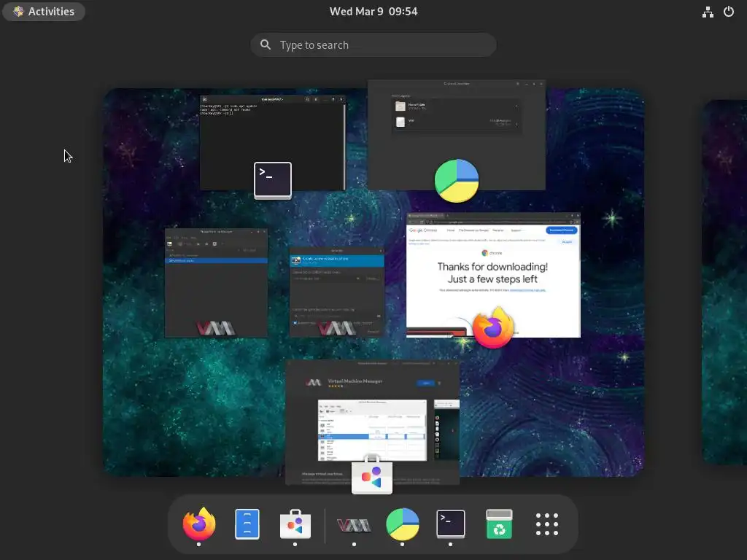Open Terminal from the dock
The width and height of the screenshot is (747, 560).
(451, 524)
